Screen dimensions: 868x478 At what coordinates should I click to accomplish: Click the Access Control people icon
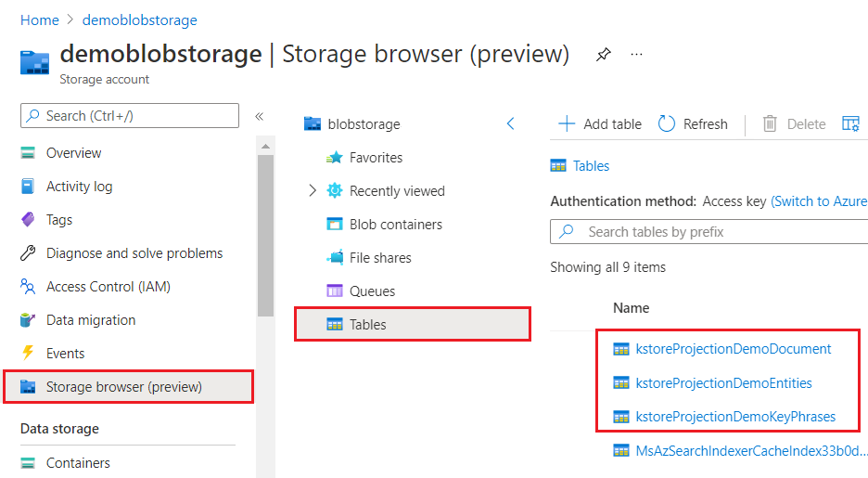[x=28, y=287]
